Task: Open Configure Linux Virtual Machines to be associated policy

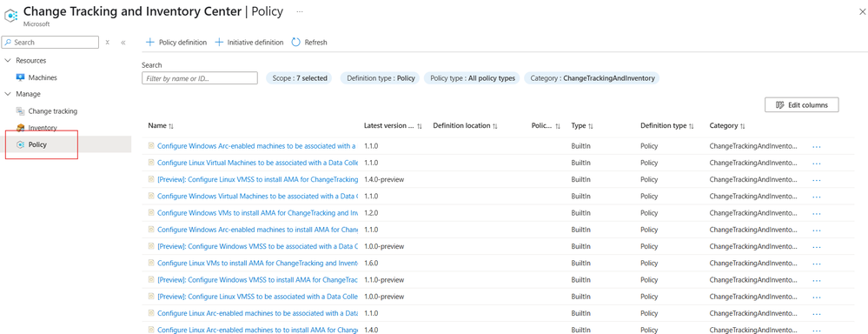Action: 257,163
